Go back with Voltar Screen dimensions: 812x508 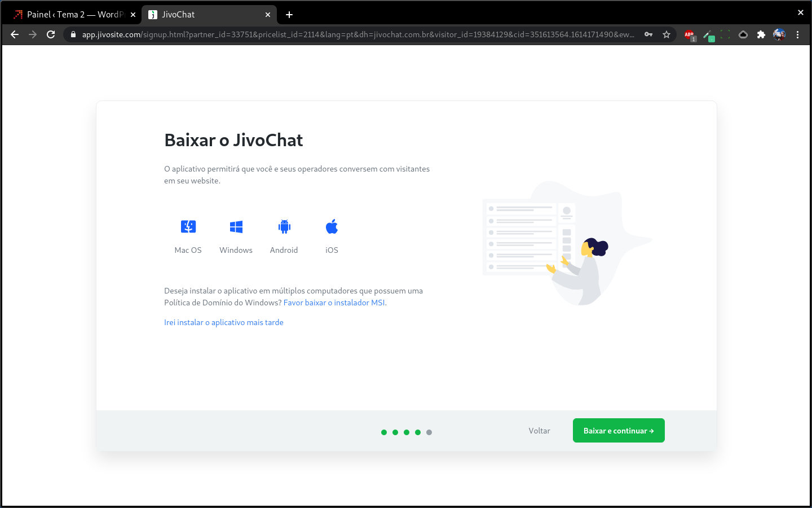coord(539,431)
